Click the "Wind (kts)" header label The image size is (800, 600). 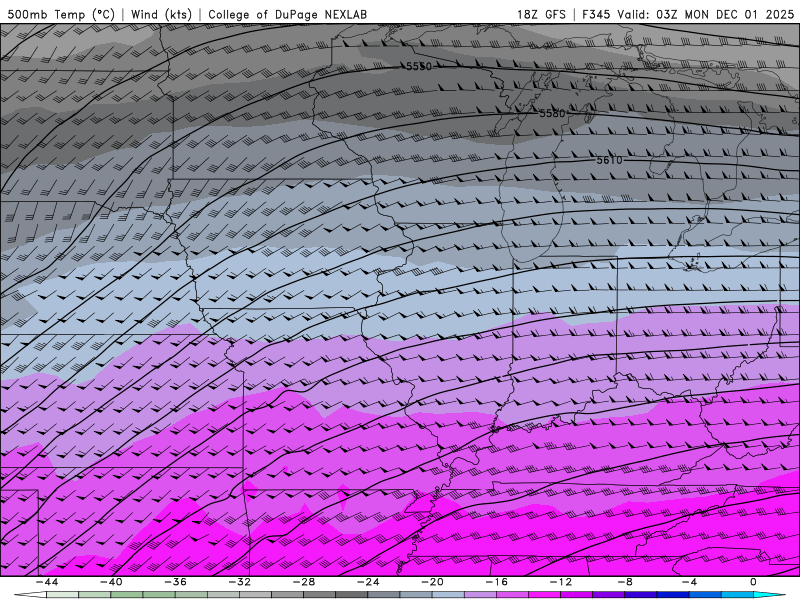[161, 14]
